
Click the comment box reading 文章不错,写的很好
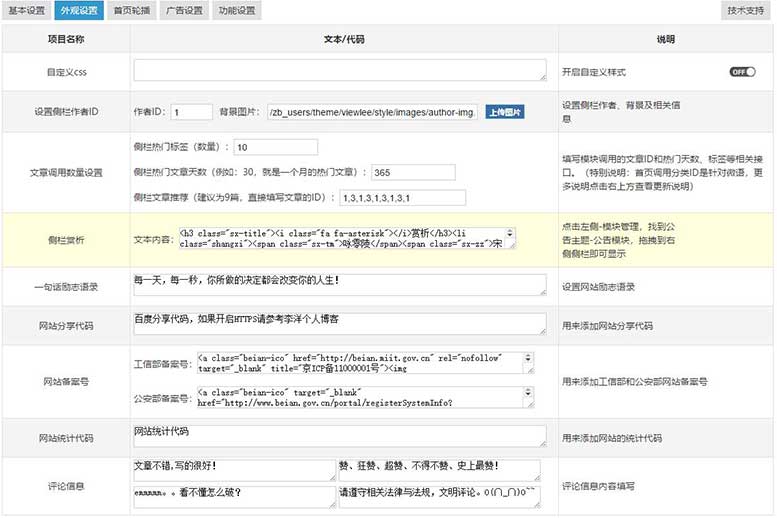232,471
